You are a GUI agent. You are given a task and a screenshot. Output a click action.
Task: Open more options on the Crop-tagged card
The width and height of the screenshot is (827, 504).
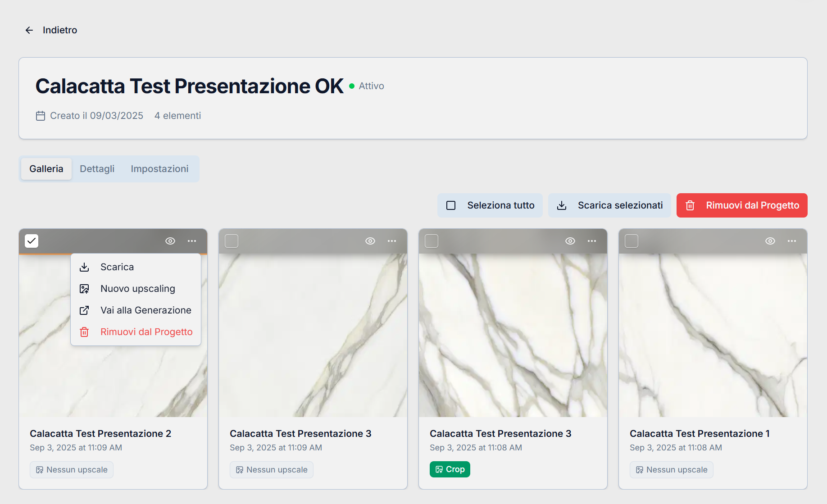click(x=592, y=241)
